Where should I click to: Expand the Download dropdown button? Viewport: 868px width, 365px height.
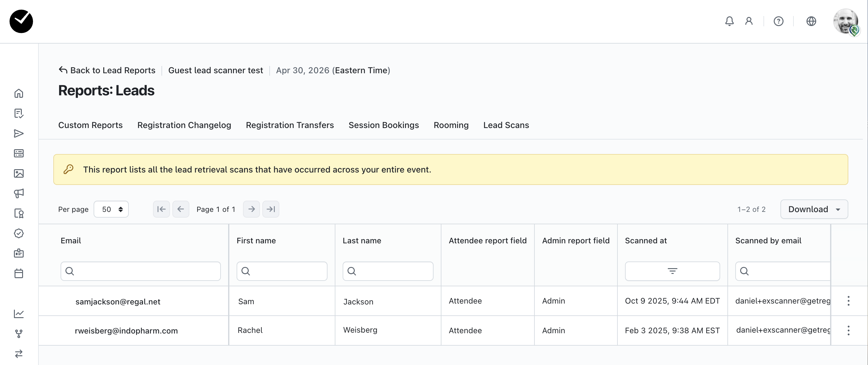coord(814,209)
